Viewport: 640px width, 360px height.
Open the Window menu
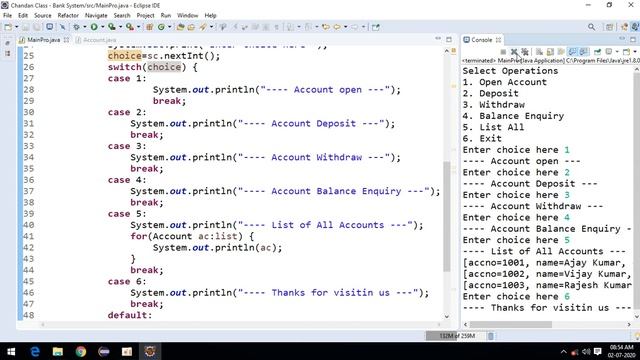(x=187, y=16)
